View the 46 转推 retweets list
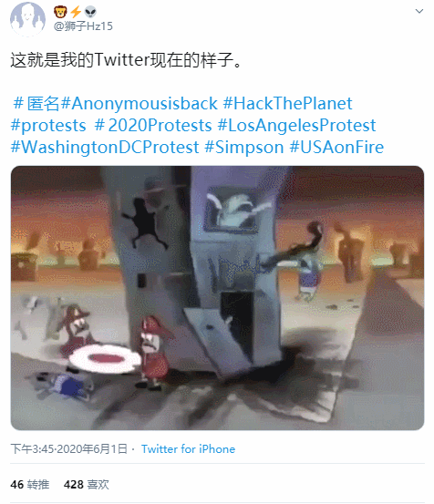This screenshot has width=434, height=504. [30, 484]
